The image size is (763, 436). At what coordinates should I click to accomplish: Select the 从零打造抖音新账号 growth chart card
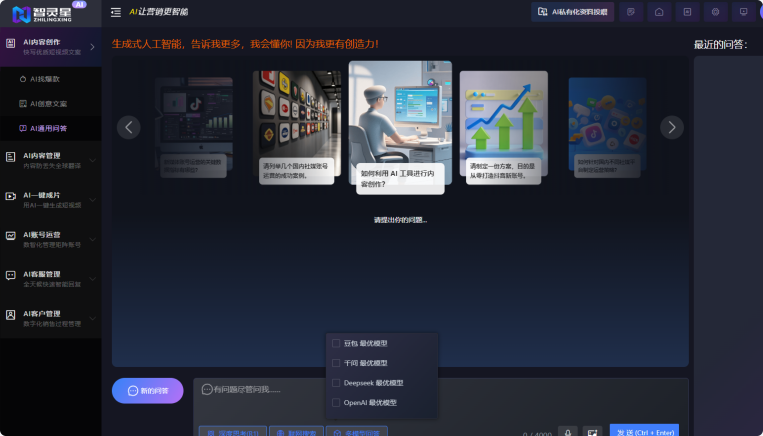click(504, 127)
